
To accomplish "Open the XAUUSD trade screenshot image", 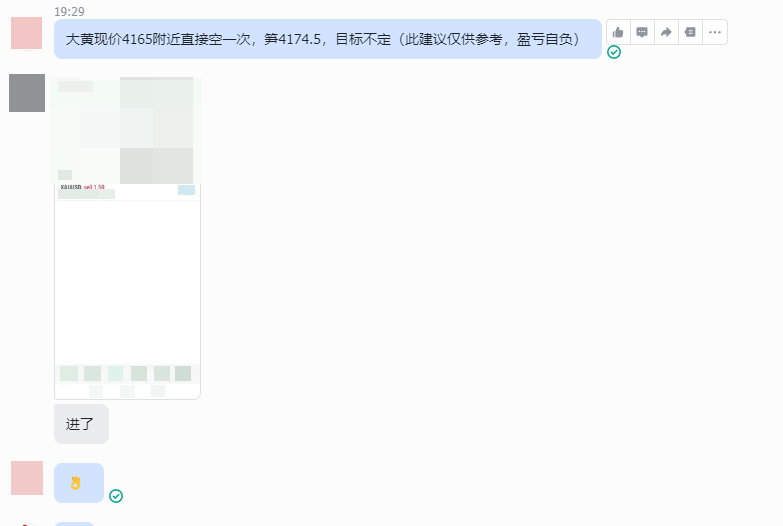I will pos(127,238).
